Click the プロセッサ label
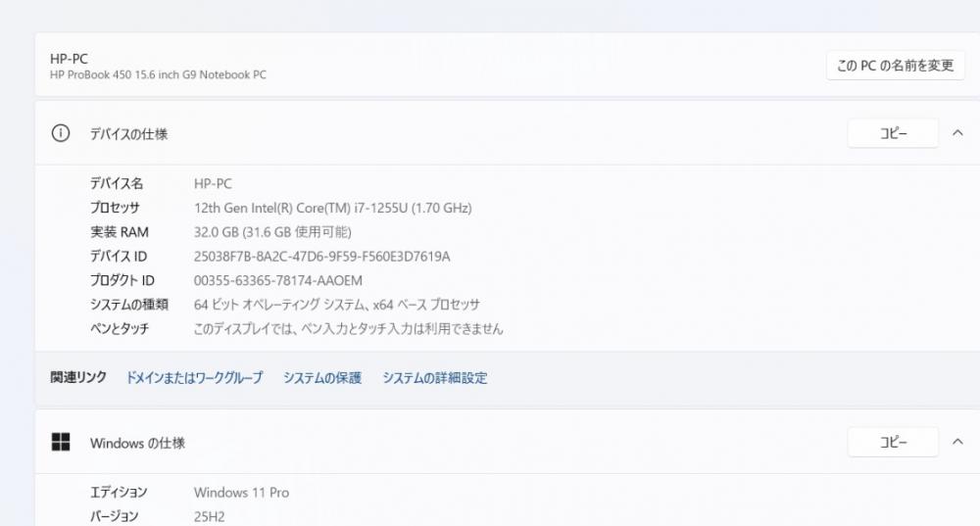 115,208
